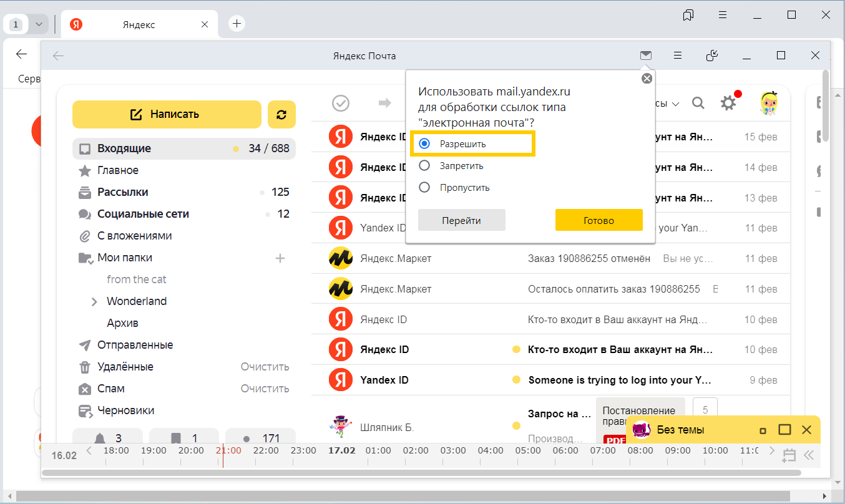The height and width of the screenshot is (504, 845).
Task: Select the Разрешить radio option
Action: [425, 144]
